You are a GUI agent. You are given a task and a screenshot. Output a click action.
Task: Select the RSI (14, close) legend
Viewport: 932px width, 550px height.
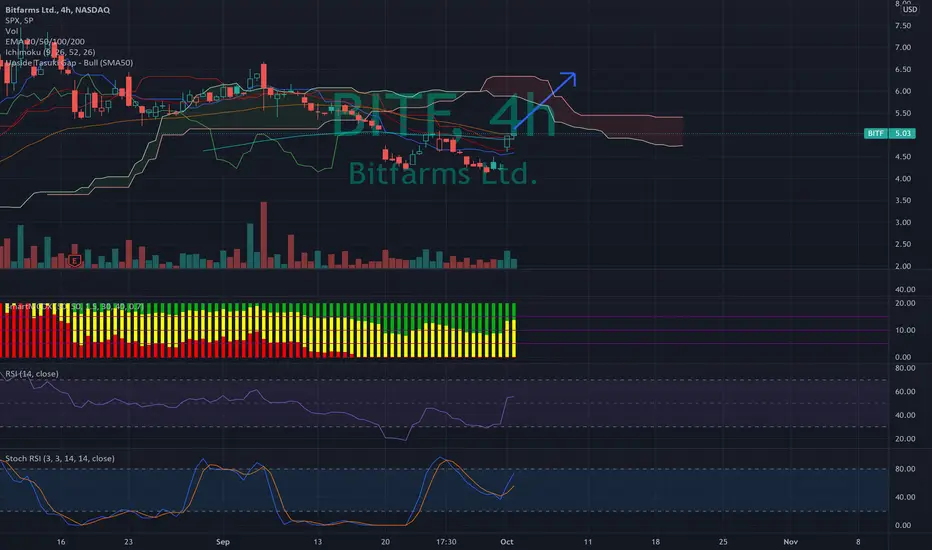point(32,374)
